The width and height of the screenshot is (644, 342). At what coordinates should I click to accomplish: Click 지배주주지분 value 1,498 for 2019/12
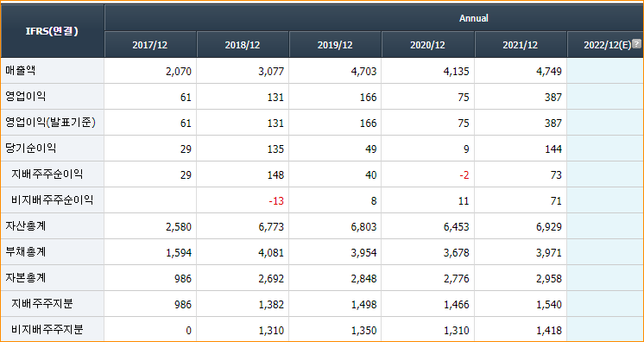click(363, 305)
